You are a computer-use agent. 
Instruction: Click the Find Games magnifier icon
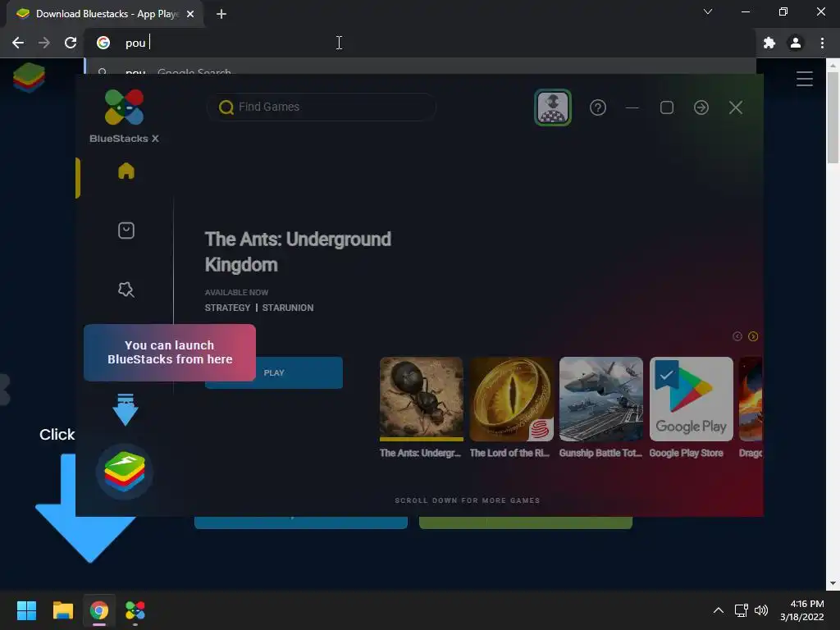coord(226,107)
